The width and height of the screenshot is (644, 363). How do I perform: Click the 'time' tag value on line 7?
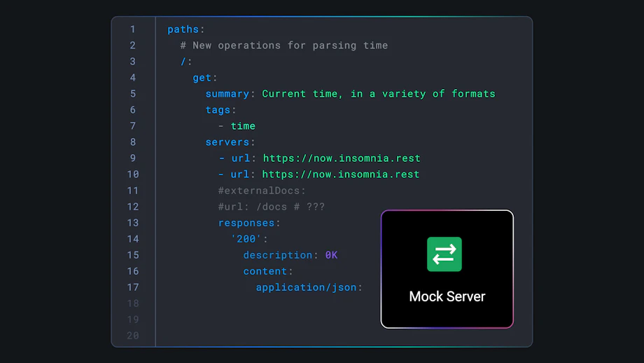pos(243,126)
